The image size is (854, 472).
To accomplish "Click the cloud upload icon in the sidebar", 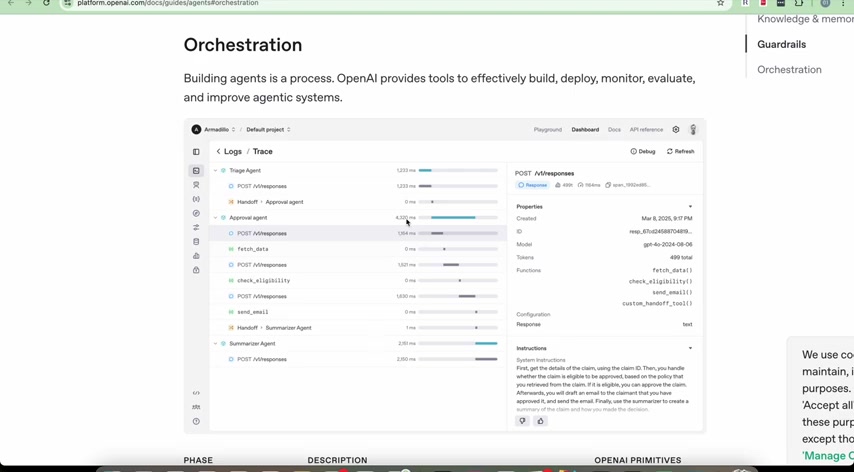I will click(196, 256).
